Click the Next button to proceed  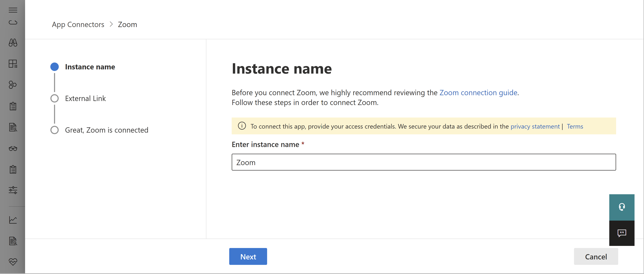(248, 256)
